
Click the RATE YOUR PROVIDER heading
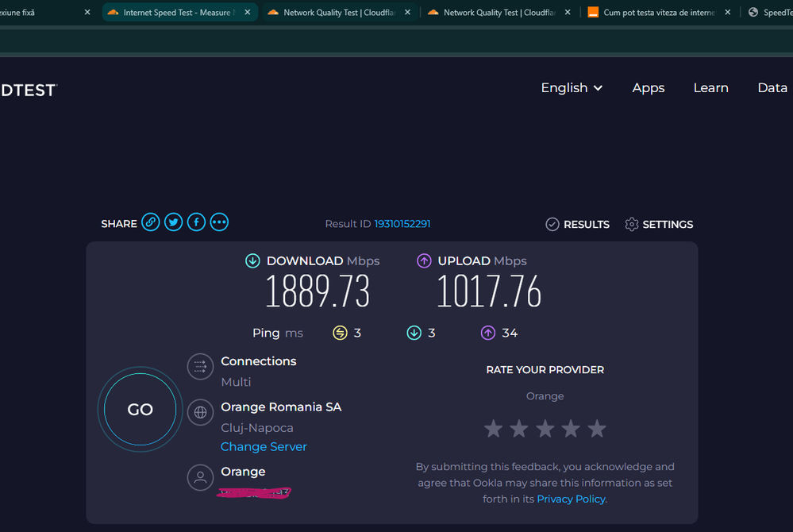tap(545, 370)
